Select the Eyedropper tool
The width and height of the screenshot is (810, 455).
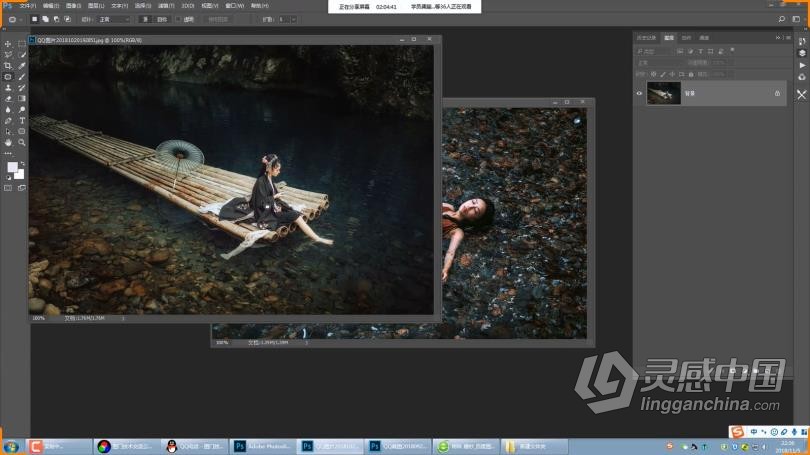pyautogui.click(x=22, y=66)
